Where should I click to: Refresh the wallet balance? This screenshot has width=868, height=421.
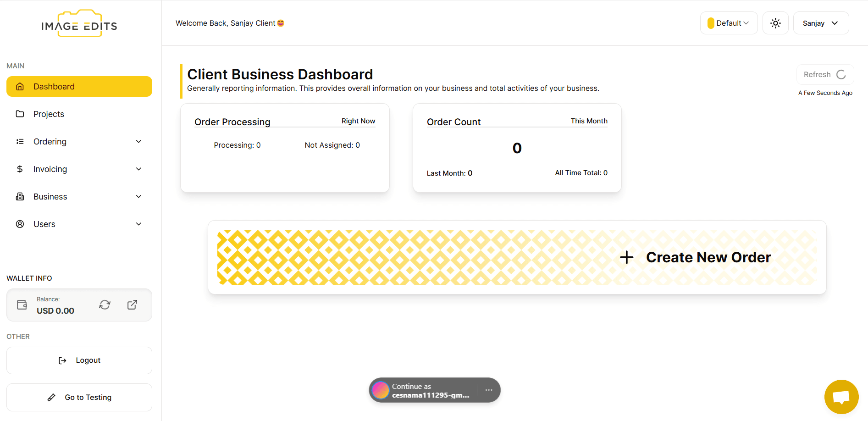pyautogui.click(x=105, y=305)
